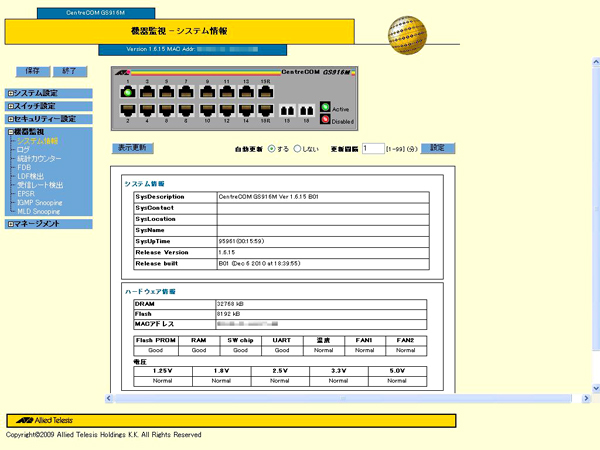The width and height of the screenshot is (600, 450).
Task: Click SFP slot 16 on the panel
Action: tap(307, 111)
